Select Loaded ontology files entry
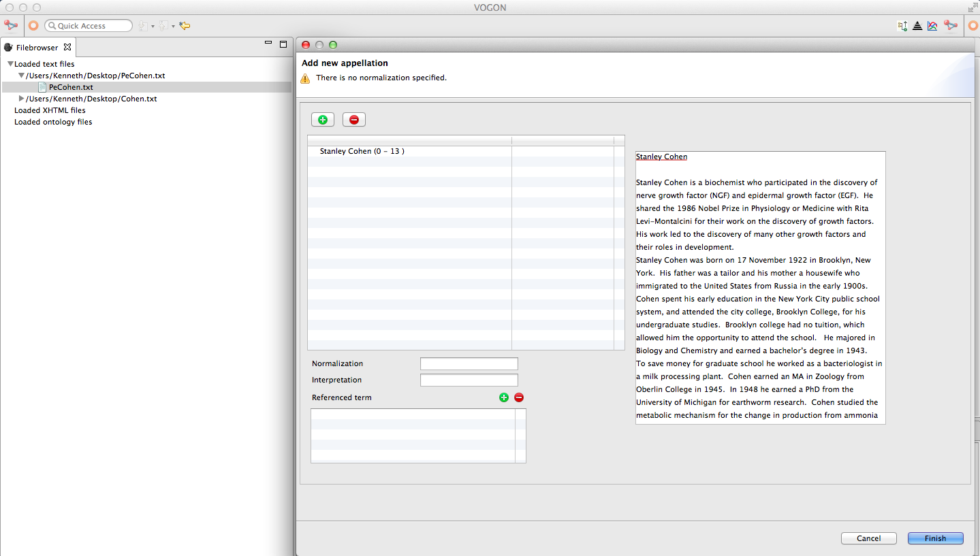 pyautogui.click(x=53, y=122)
